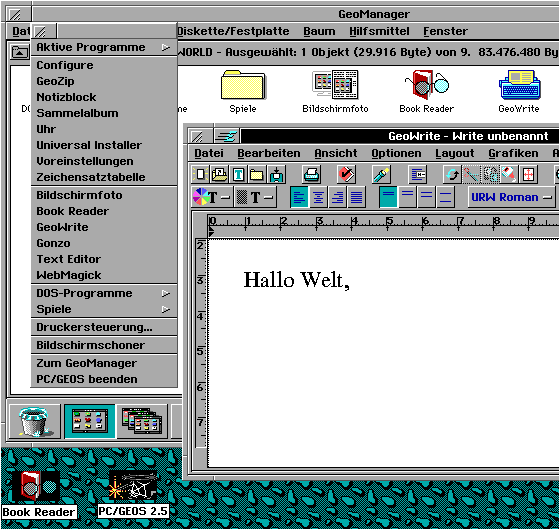This screenshot has width=560, height=530.
Task: Click the Copy icon next to scissors
Action: click(x=490, y=174)
